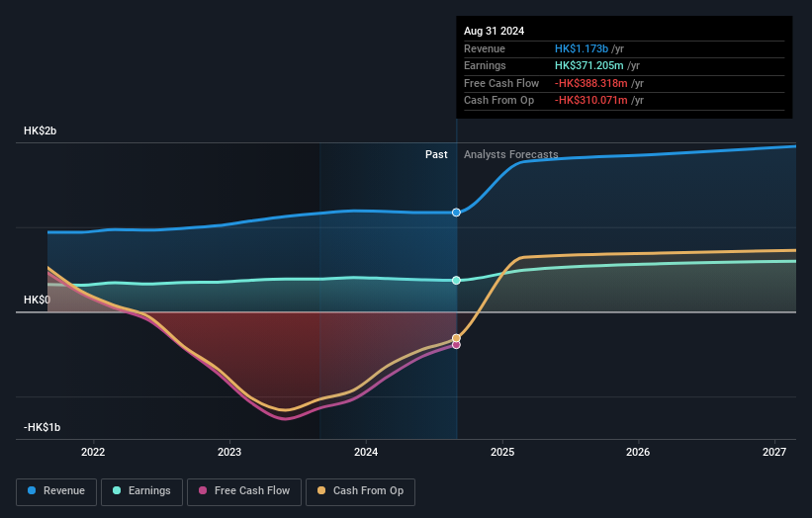Click the -HK$388.318m free cash flow value

[591, 83]
